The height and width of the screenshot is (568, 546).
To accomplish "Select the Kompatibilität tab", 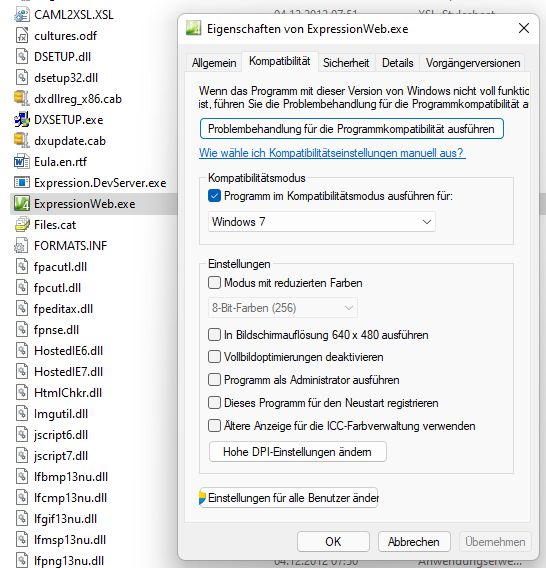I will [280, 61].
